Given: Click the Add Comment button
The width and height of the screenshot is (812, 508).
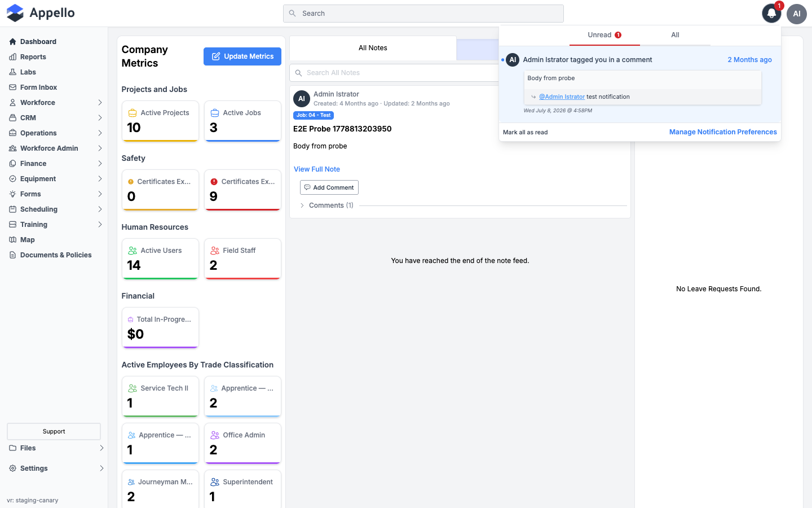Looking at the screenshot, I should tap(329, 187).
